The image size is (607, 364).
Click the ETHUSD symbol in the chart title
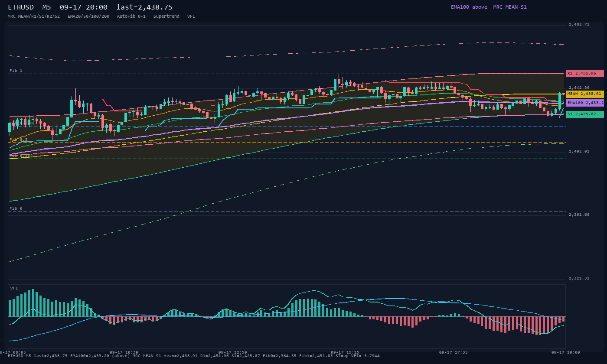tap(21, 7)
